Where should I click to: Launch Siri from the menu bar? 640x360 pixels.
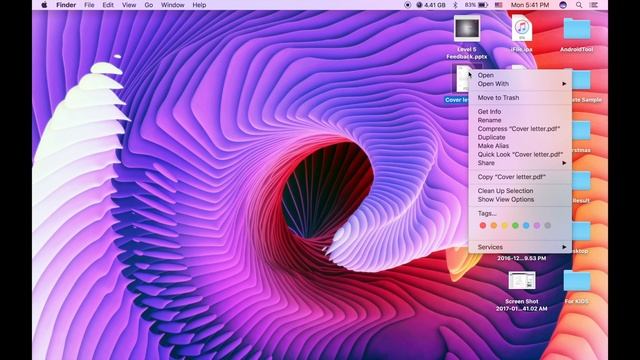coord(563,5)
